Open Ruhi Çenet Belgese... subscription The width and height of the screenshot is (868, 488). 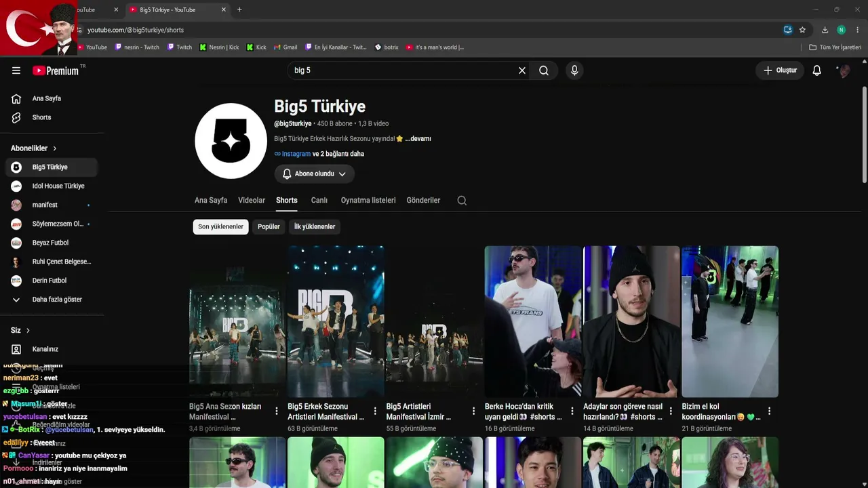click(52, 262)
